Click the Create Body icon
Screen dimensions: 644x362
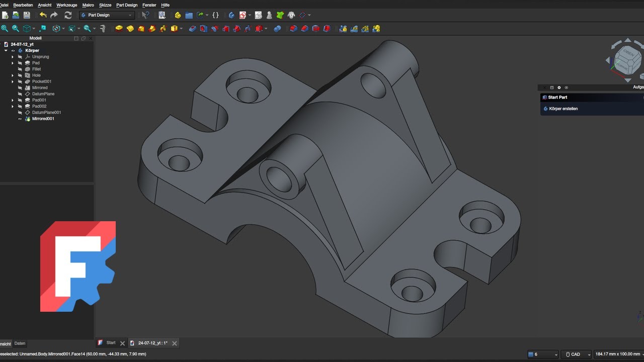[x=231, y=15]
